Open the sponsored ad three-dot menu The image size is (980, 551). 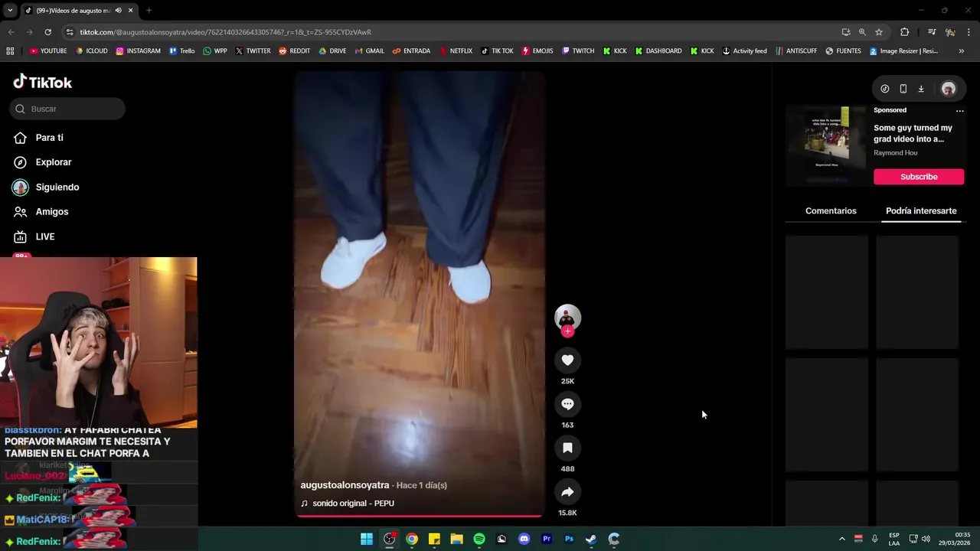[x=959, y=110]
